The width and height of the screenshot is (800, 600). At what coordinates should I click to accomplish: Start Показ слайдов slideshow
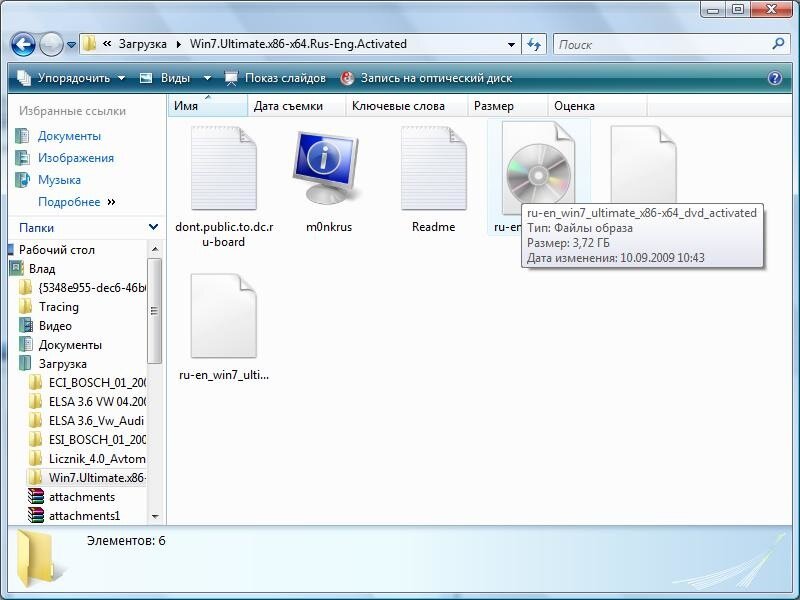tap(276, 78)
